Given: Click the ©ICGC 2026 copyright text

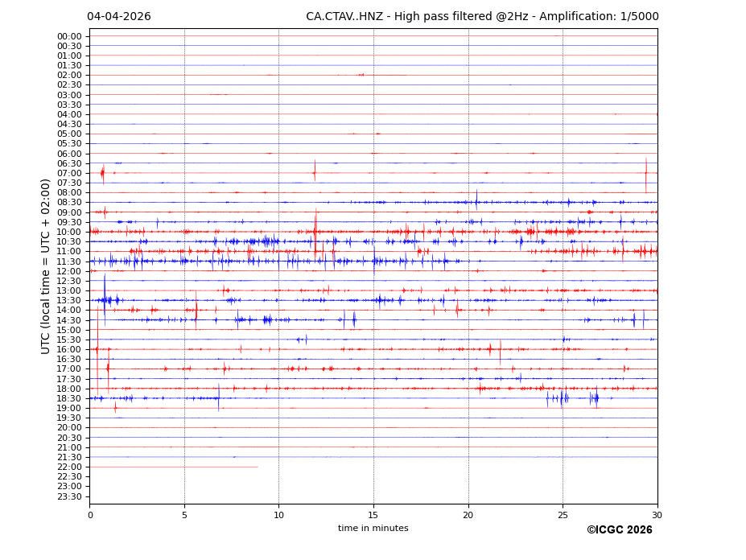Looking at the screenshot, I should click(619, 530).
